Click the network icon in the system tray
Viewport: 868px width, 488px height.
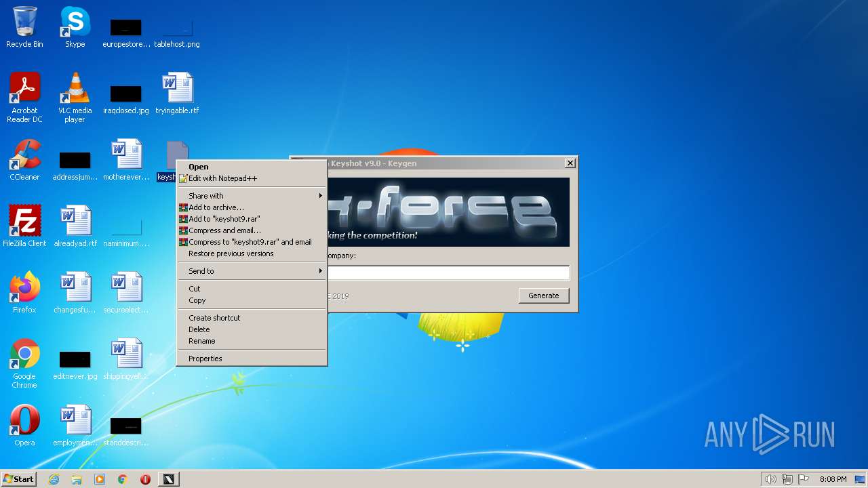787,479
